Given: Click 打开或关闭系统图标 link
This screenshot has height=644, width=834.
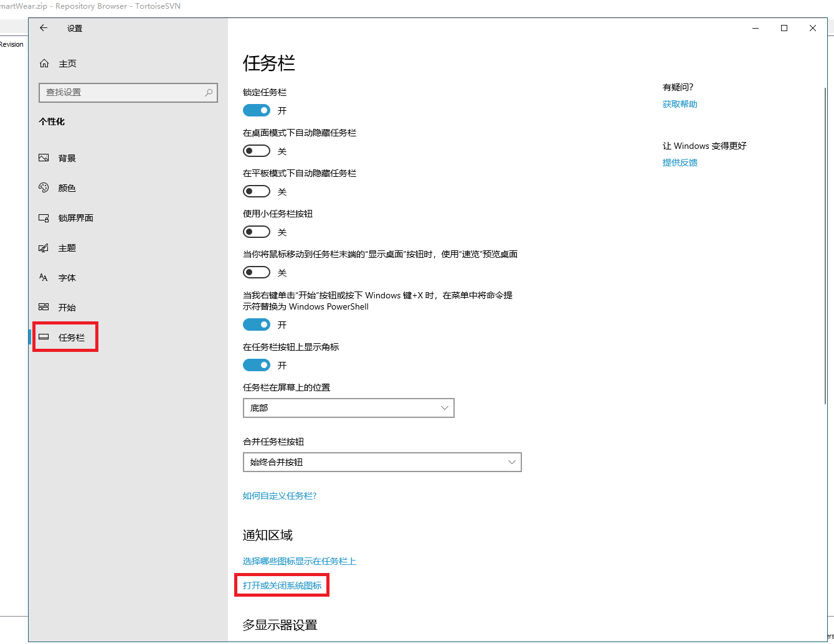Looking at the screenshot, I should click(282, 585).
